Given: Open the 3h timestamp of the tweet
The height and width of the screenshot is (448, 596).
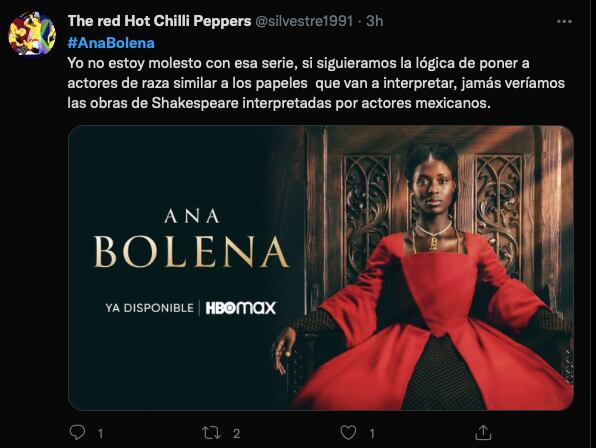Looking at the screenshot, I should click(374, 21).
